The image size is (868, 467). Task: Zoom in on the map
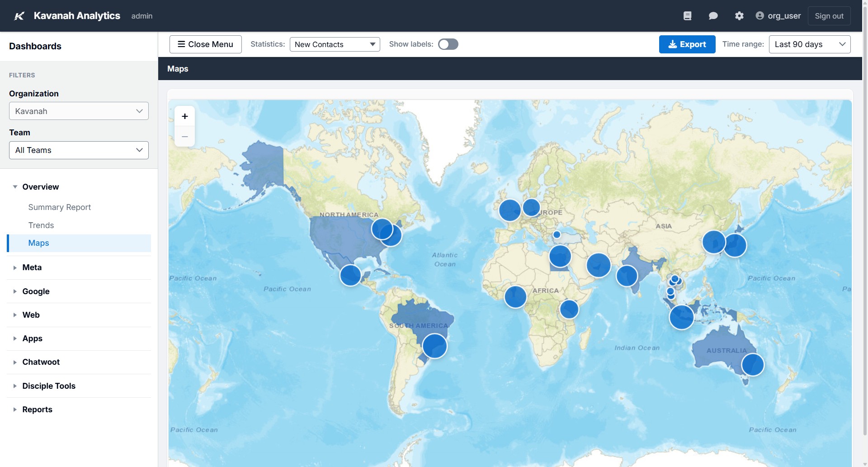click(184, 116)
